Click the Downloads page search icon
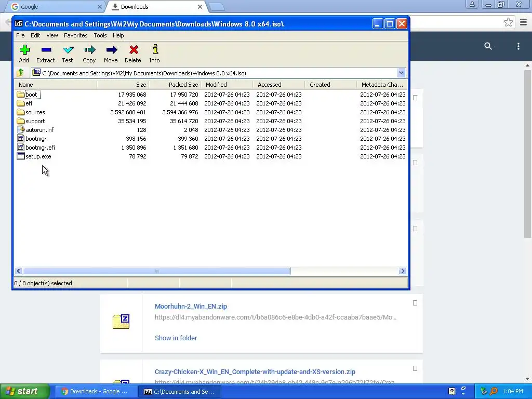Screen dimensions: 532x399 [x=488, y=46]
